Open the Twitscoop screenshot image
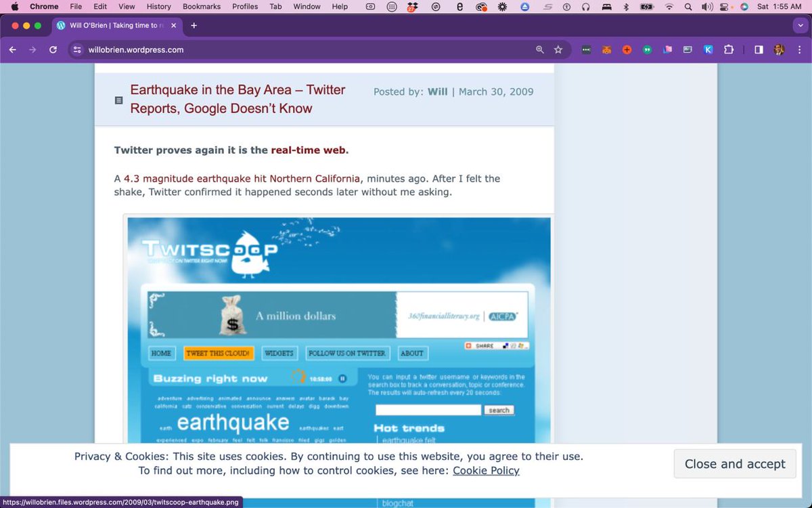This screenshot has height=508, width=812. click(339, 329)
